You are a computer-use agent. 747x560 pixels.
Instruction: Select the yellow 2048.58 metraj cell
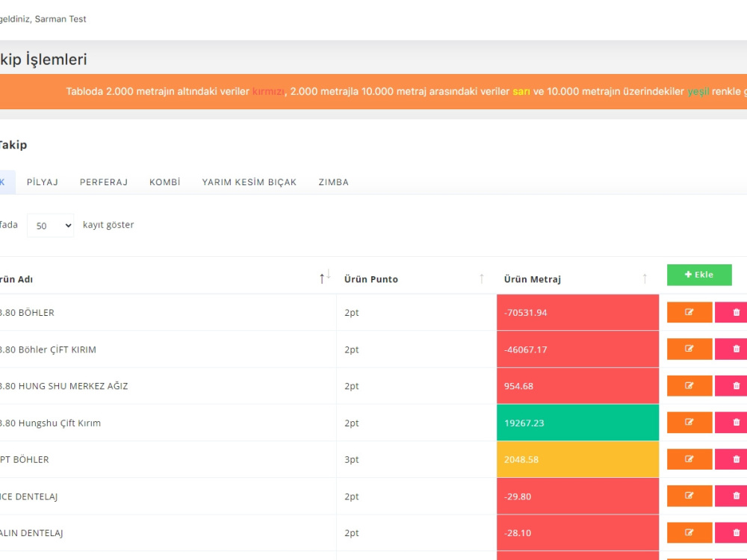click(x=577, y=459)
